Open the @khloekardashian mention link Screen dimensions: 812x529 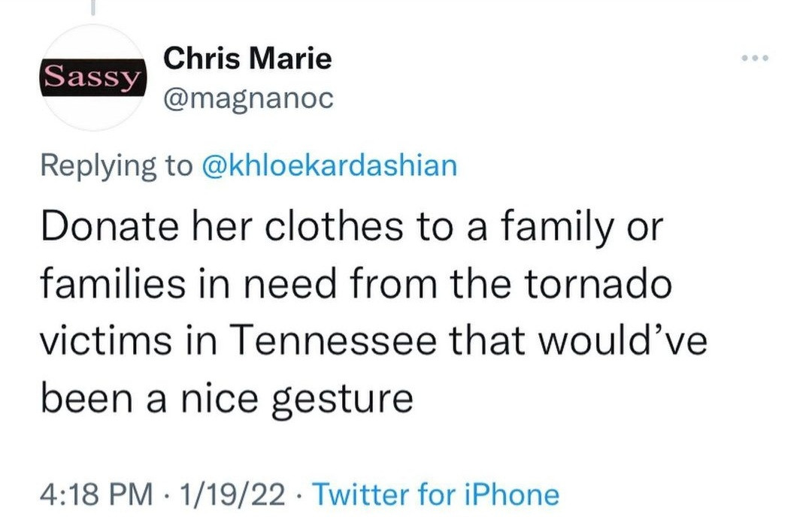click(x=330, y=165)
